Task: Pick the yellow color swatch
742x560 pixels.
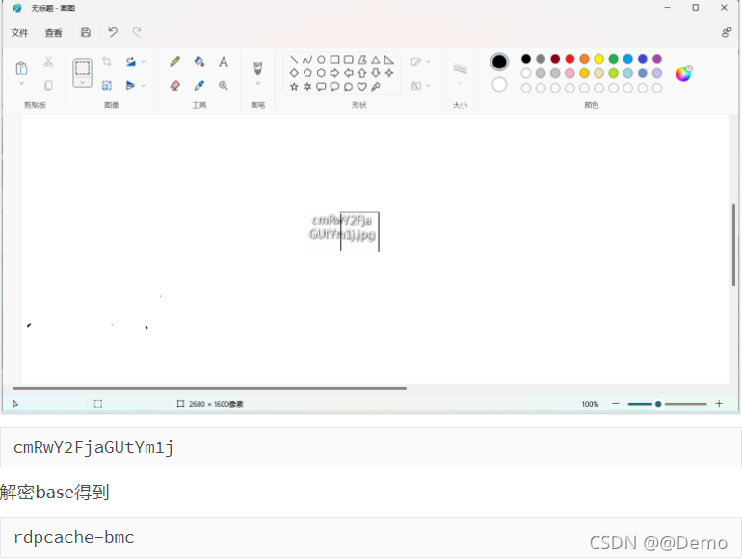Action: (598, 59)
